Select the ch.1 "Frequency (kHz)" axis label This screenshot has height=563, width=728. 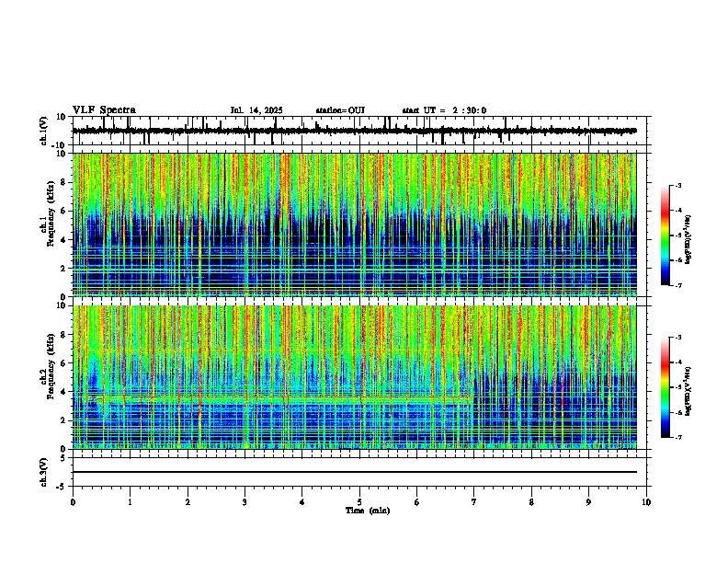pos(51,214)
